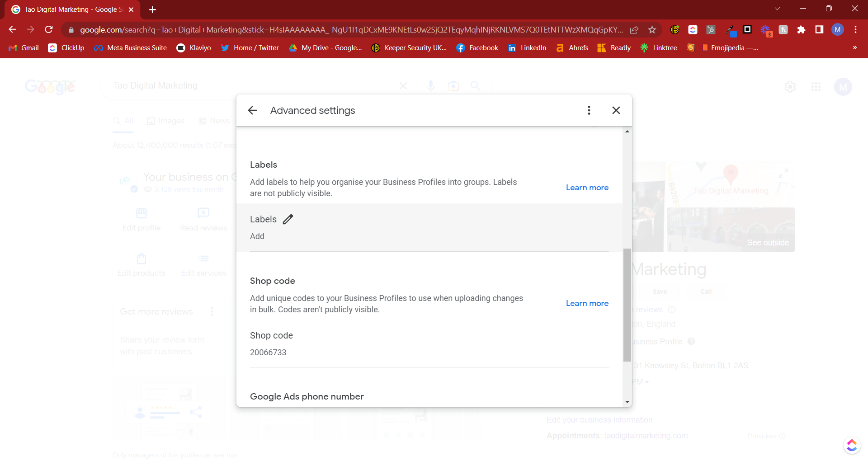Open search by image camera icon
The image size is (868, 461).
[453, 86]
